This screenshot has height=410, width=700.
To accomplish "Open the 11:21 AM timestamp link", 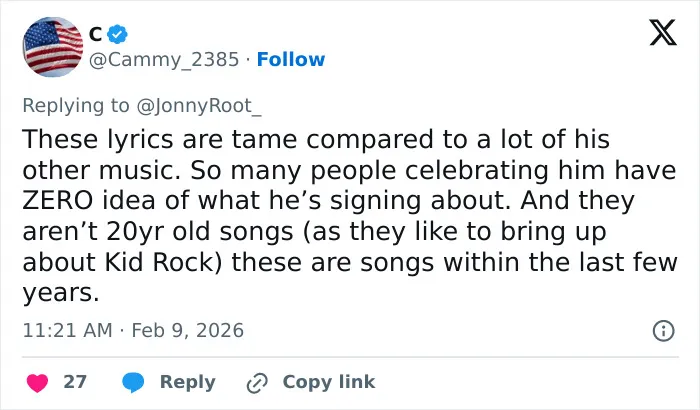I will [x=67, y=331].
